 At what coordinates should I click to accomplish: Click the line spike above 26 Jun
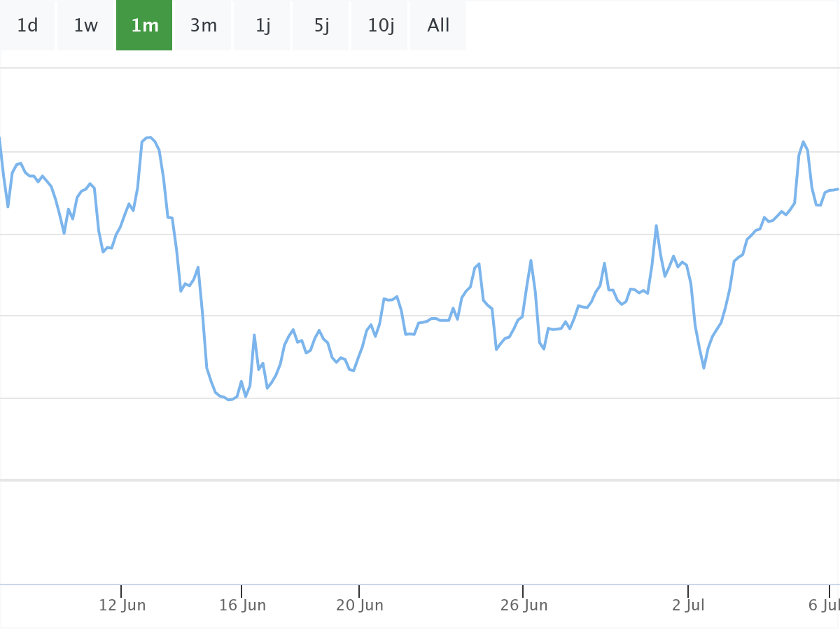531,260
